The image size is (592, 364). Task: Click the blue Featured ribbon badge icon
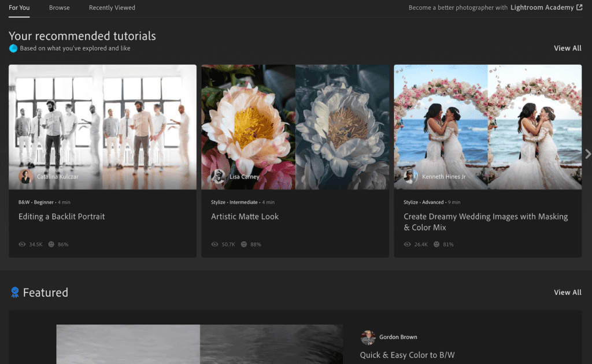[15, 292]
